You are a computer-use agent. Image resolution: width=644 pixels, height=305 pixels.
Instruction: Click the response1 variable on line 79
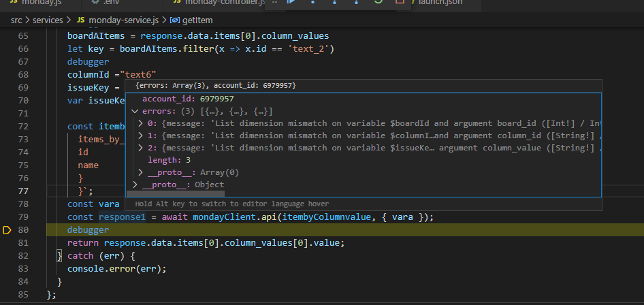[122, 217]
